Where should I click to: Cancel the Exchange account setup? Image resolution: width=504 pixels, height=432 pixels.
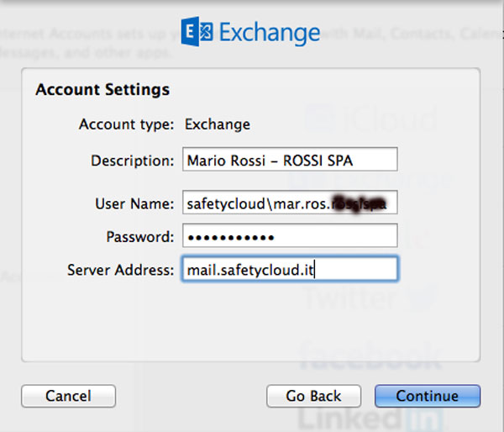[69, 396]
